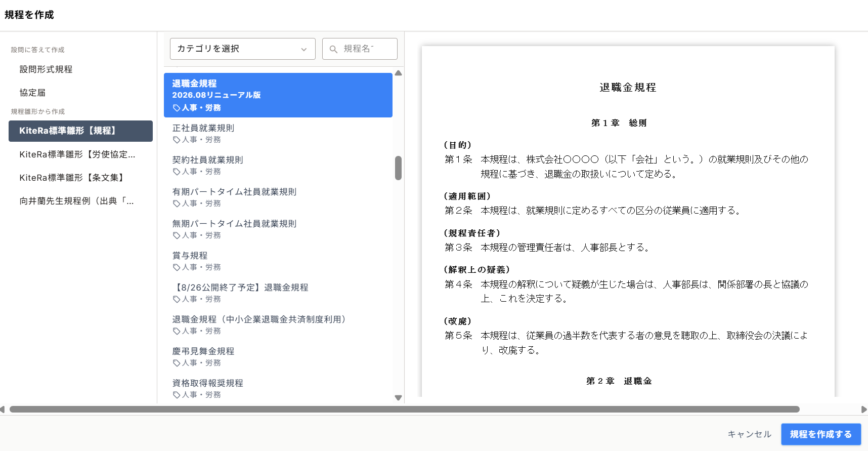Click the 第１章 総則 heading in the preview
Screen dimensions: 868x451
point(619,123)
